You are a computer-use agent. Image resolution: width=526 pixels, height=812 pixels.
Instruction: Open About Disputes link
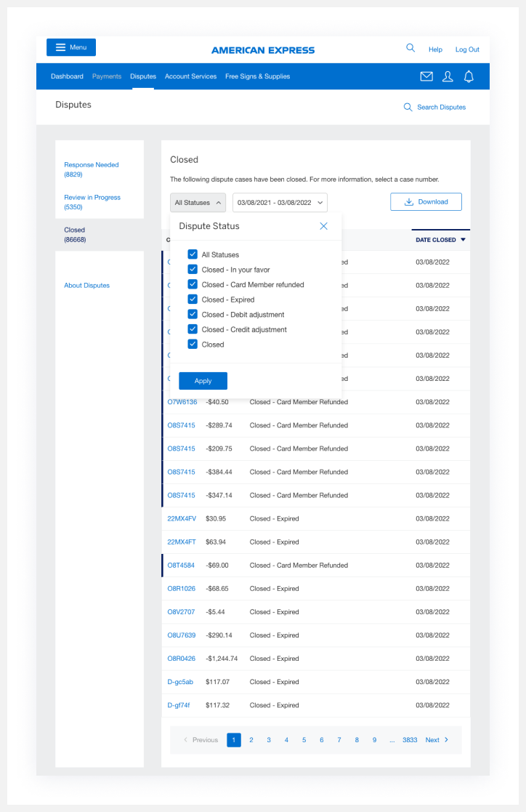87,286
